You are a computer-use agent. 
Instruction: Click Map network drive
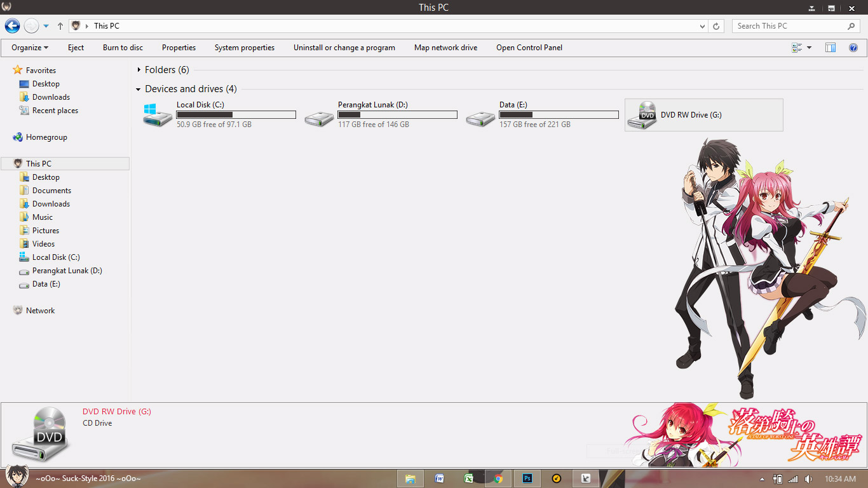coord(445,48)
